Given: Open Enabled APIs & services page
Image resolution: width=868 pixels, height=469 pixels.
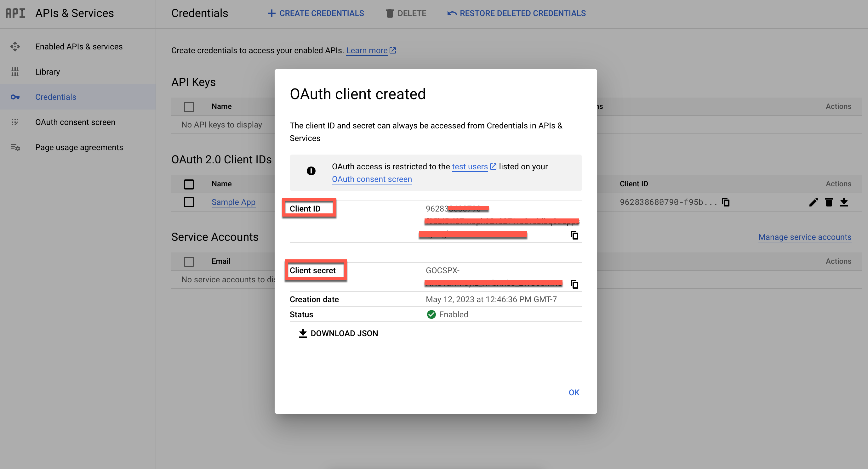Looking at the screenshot, I should pos(79,47).
